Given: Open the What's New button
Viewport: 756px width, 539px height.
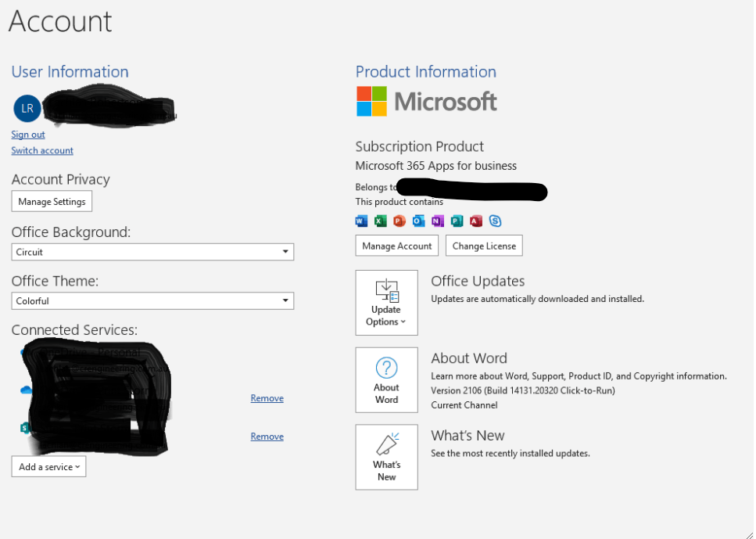Looking at the screenshot, I should [x=387, y=457].
